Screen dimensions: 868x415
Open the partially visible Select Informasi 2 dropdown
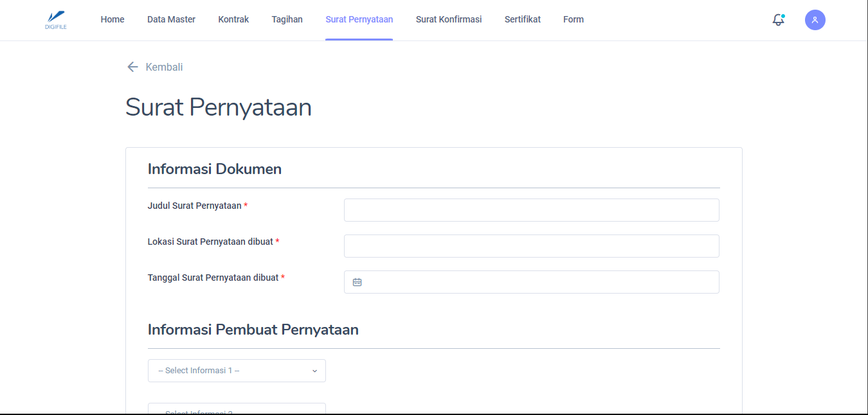click(x=237, y=409)
